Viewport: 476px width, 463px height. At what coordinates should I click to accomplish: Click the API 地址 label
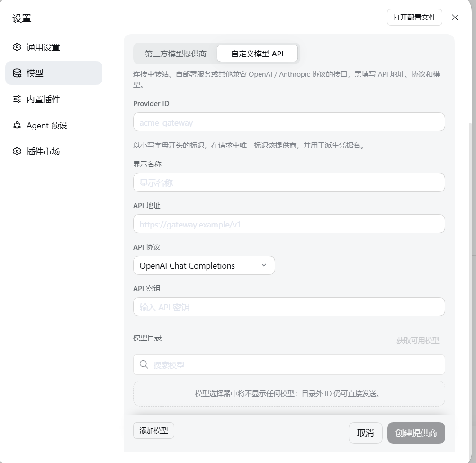point(147,206)
